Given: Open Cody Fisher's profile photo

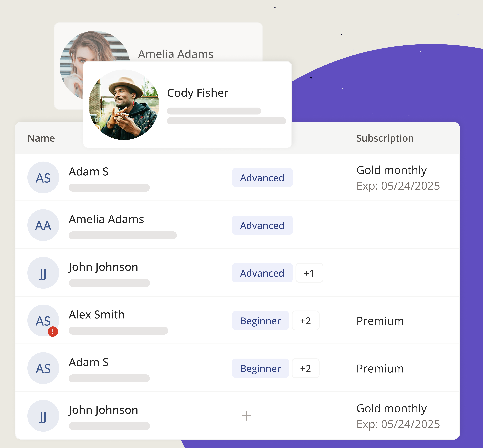Looking at the screenshot, I should click(x=124, y=105).
